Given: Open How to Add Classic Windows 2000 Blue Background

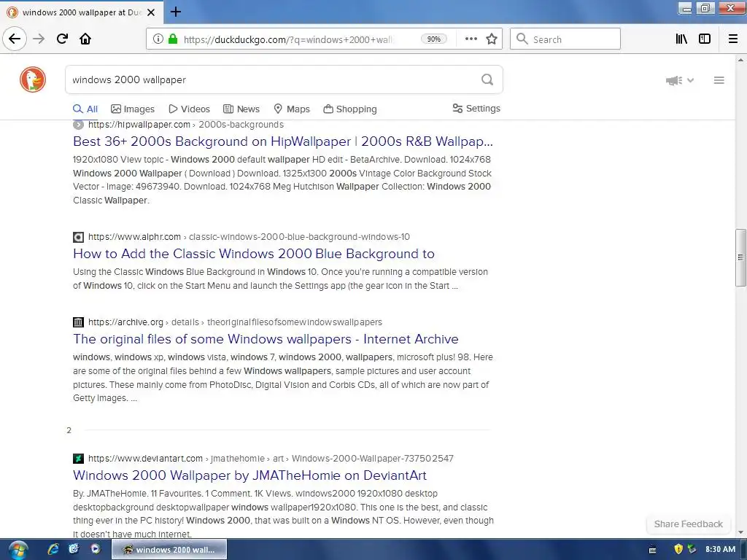Looking at the screenshot, I should 254,254.
